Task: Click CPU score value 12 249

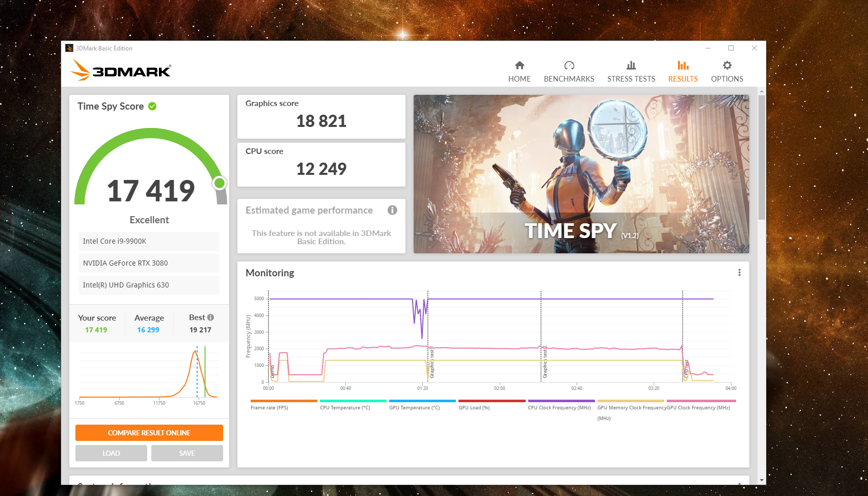Action: coord(321,169)
